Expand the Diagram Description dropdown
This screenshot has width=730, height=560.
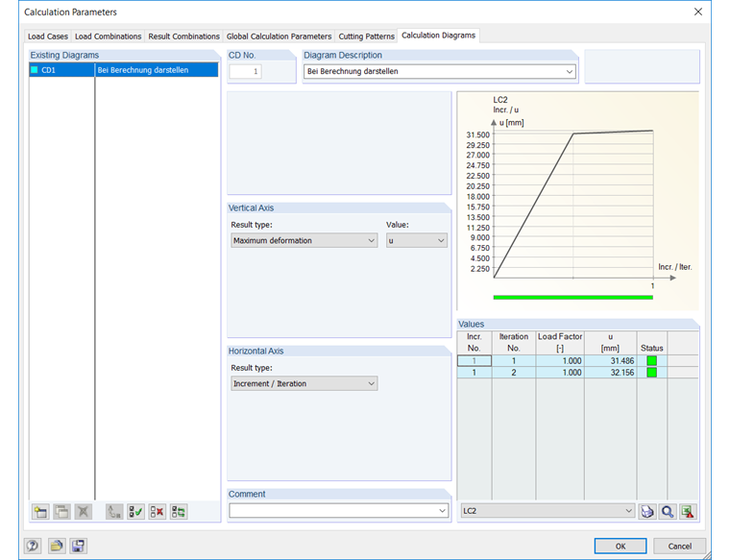coord(569,72)
